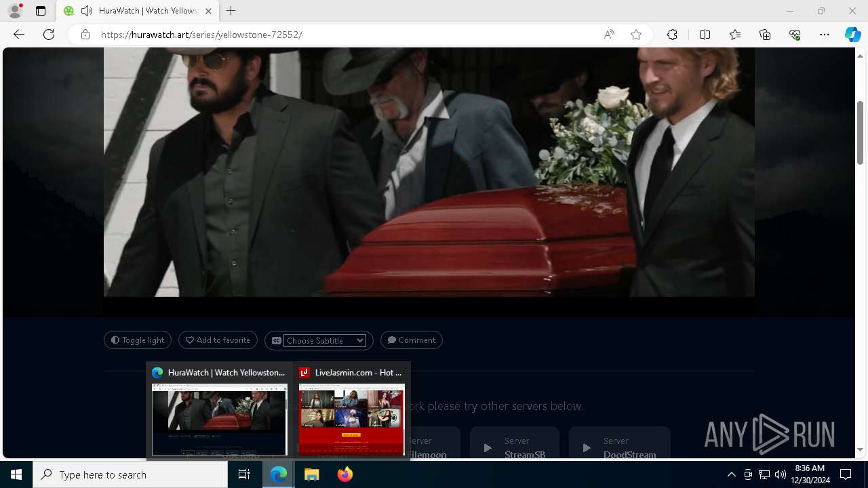Open Task View on taskbar
Screen dimensions: 868x488
[245, 474]
